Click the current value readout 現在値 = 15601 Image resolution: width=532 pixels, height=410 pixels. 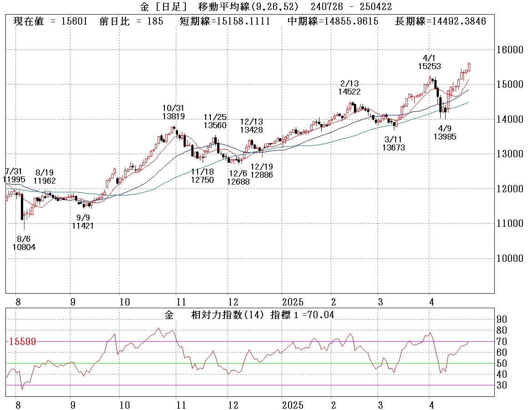point(52,21)
